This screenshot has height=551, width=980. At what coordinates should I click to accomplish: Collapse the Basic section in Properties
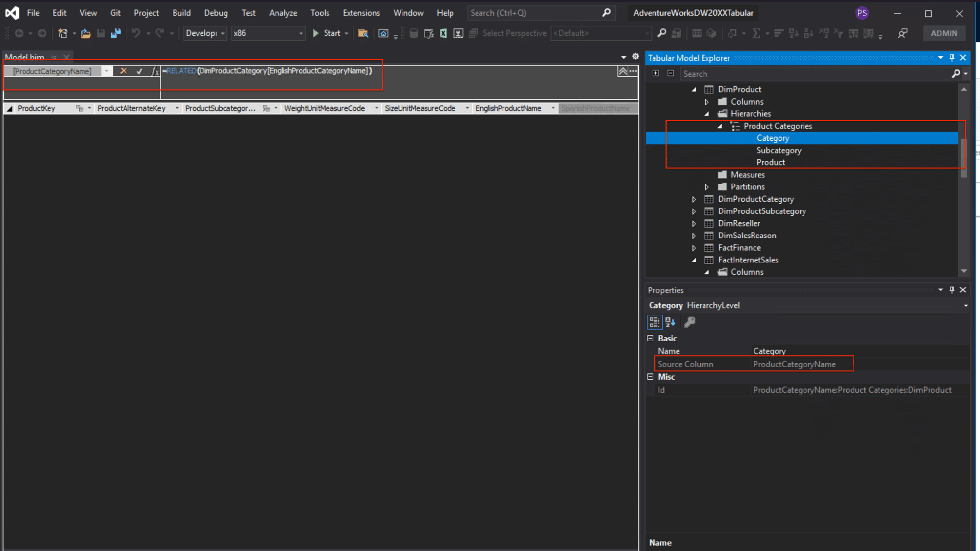[650, 339]
